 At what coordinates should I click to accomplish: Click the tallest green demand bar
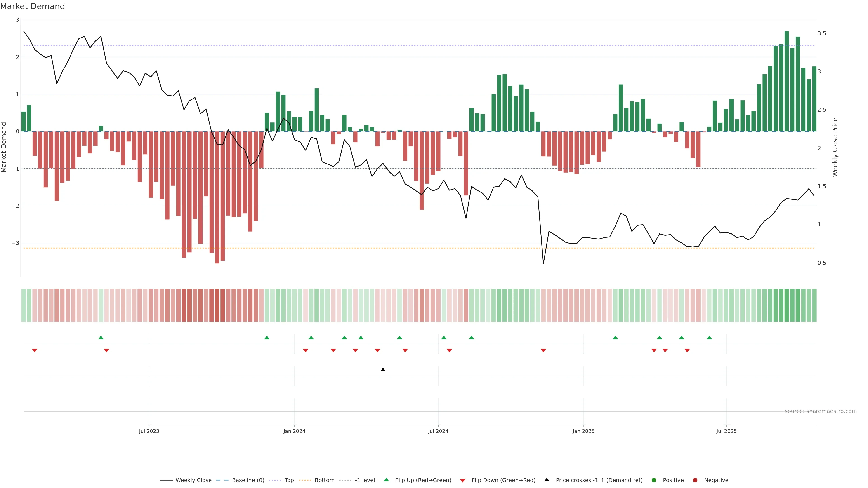786,81
